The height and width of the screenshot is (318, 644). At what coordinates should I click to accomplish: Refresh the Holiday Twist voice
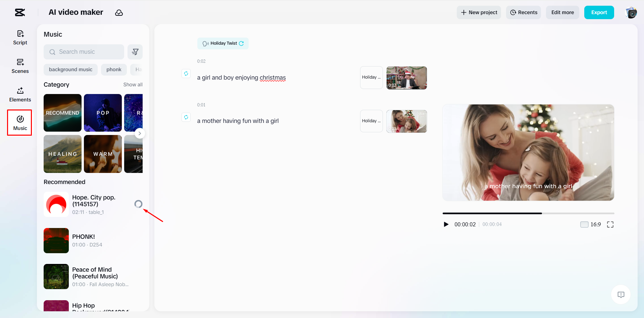241,43
